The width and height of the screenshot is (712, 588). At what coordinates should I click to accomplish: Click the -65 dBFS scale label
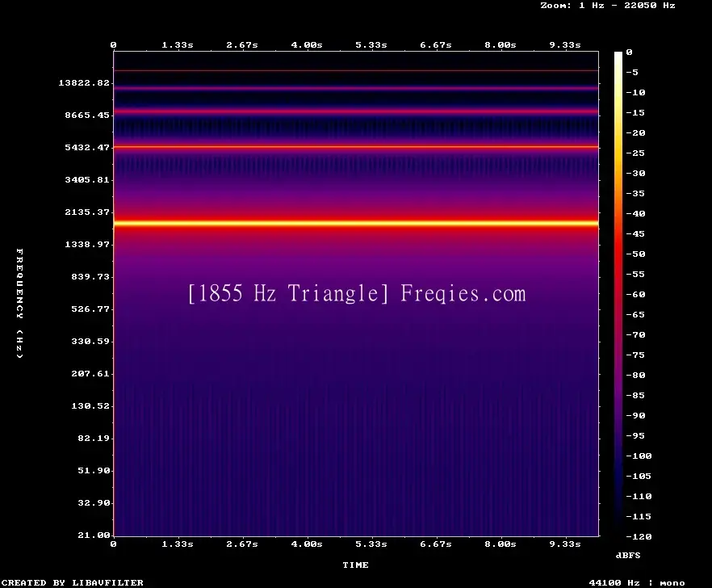[635, 314]
